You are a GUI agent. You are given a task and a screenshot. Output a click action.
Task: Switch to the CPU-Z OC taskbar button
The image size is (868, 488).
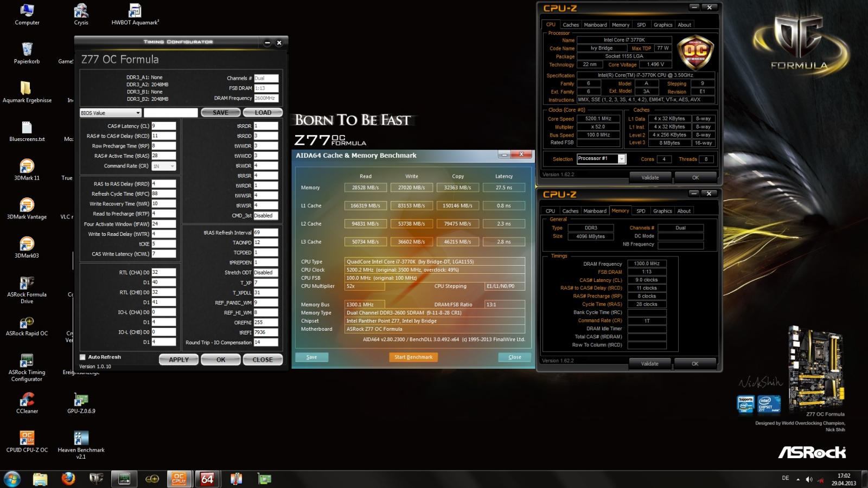(179, 479)
